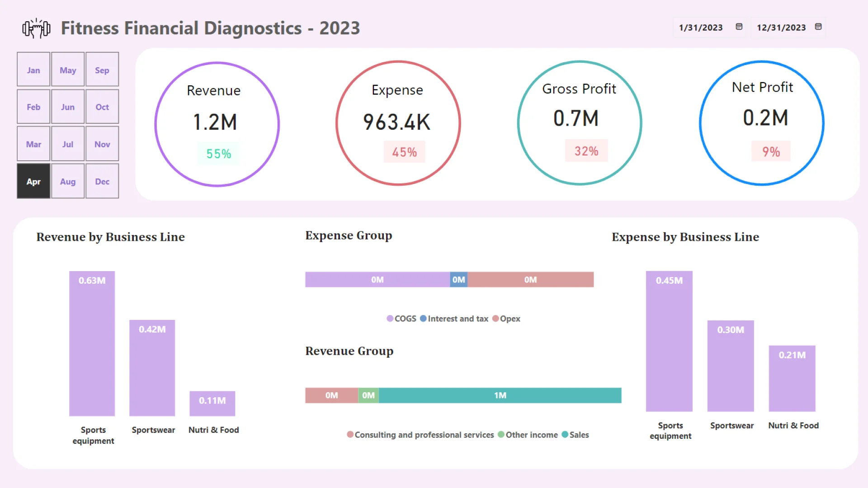868x488 pixels.
Task: Select the 0.21M Nutri & Food expense bar
Action: (x=792, y=379)
